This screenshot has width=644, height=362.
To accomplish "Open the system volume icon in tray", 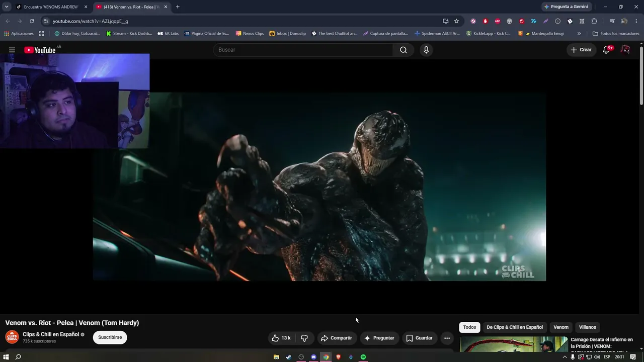I will [x=597, y=357].
